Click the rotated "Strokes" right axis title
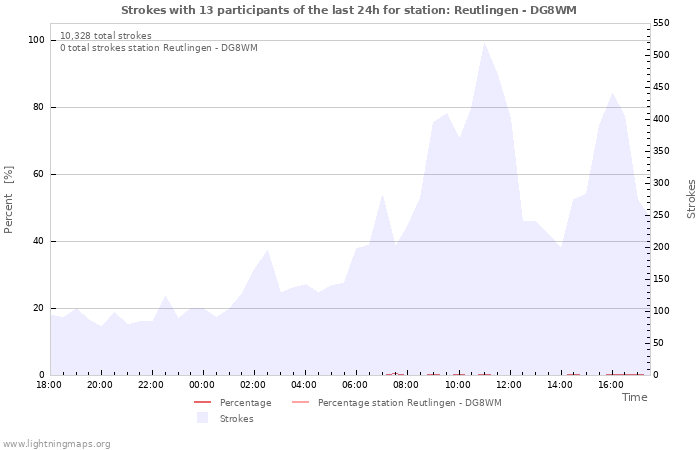700x450 pixels. click(x=691, y=199)
